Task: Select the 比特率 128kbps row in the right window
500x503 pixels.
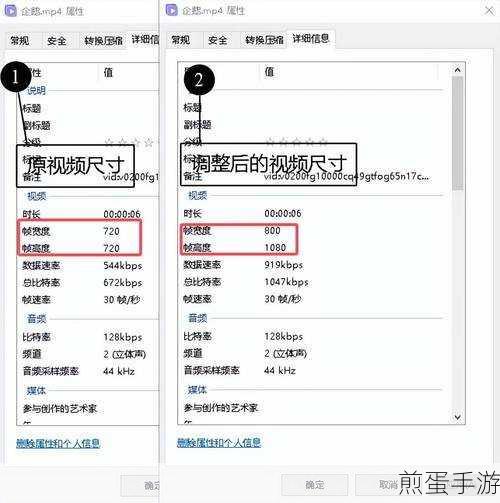Action: pos(313,336)
